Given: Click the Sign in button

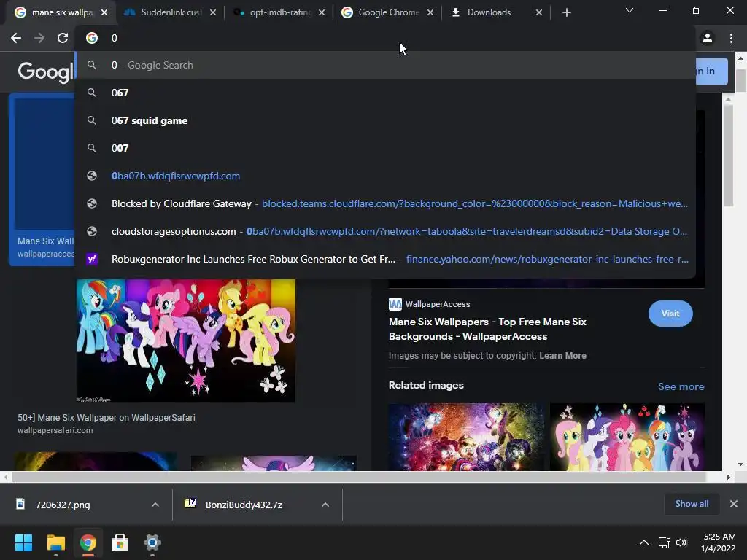Looking at the screenshot, I should coord(712,71).
